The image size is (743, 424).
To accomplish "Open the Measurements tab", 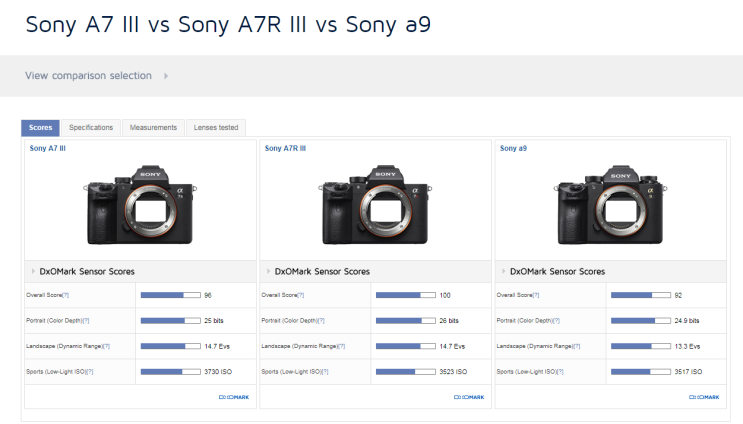I will pos(153,128).
